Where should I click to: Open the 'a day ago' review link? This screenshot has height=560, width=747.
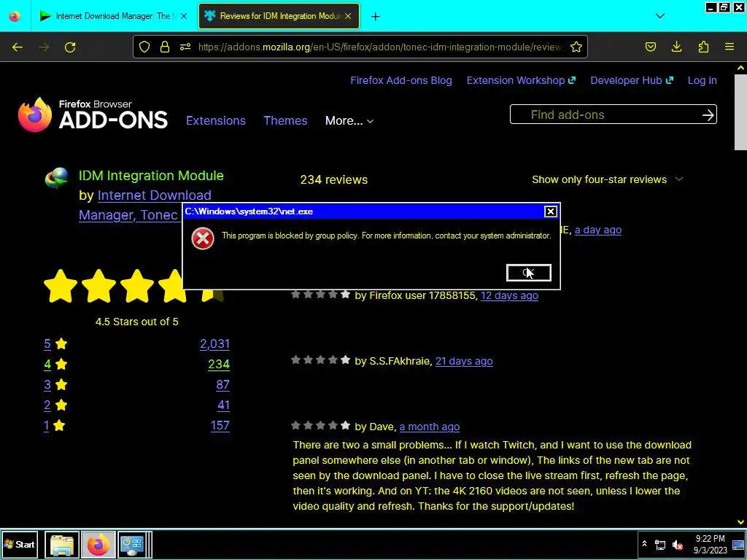pos(598,230)
